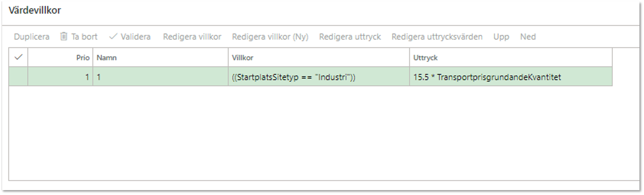Click the Namn cell containing 1

click(160, 77)
